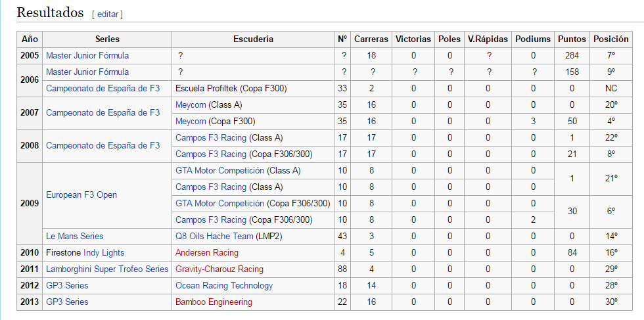Click the 'Nº' column header
This screenshot has height=320, width=644.
coord(342,39)
